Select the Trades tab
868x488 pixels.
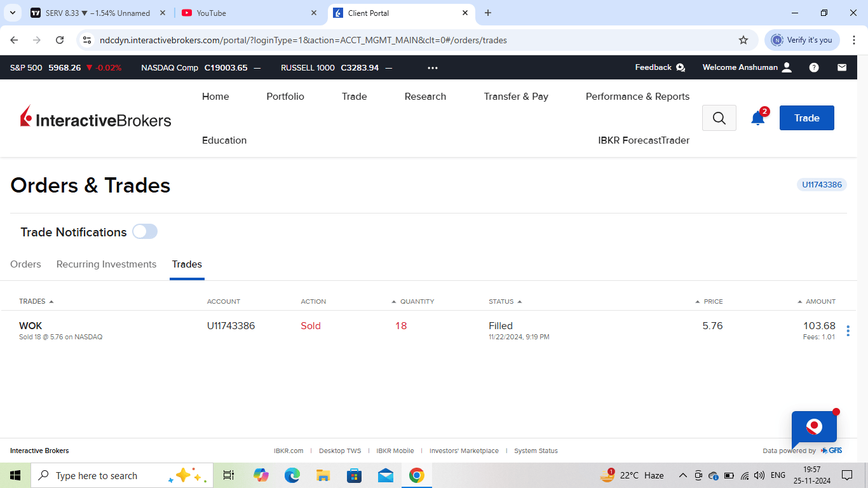point(187,264)
